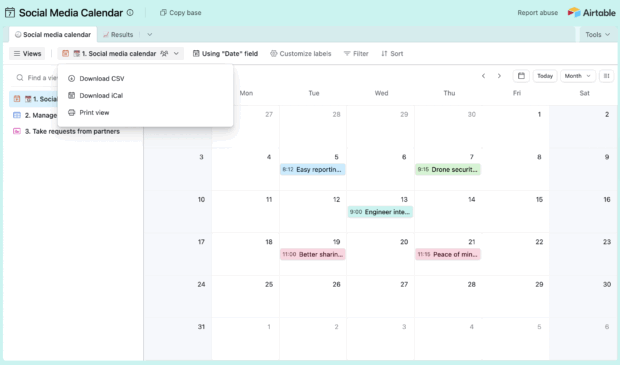Expand the table tabs chevron after Results

149,34
